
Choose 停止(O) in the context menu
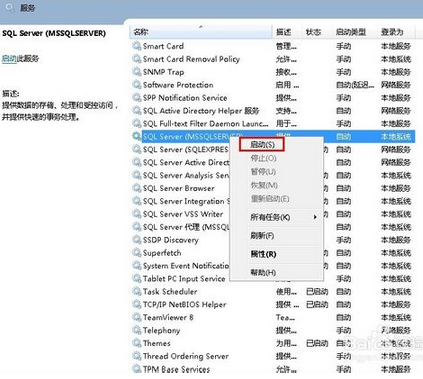pos(263,158)
